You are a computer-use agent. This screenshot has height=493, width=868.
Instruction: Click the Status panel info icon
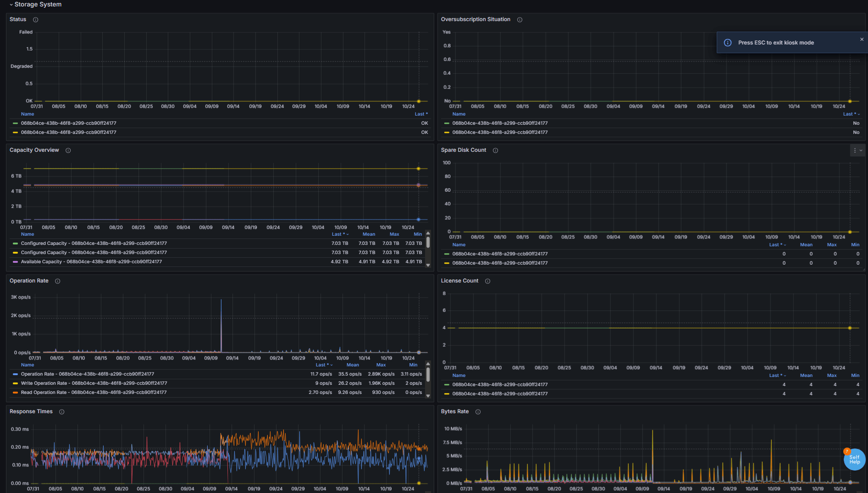coord(35,20)
